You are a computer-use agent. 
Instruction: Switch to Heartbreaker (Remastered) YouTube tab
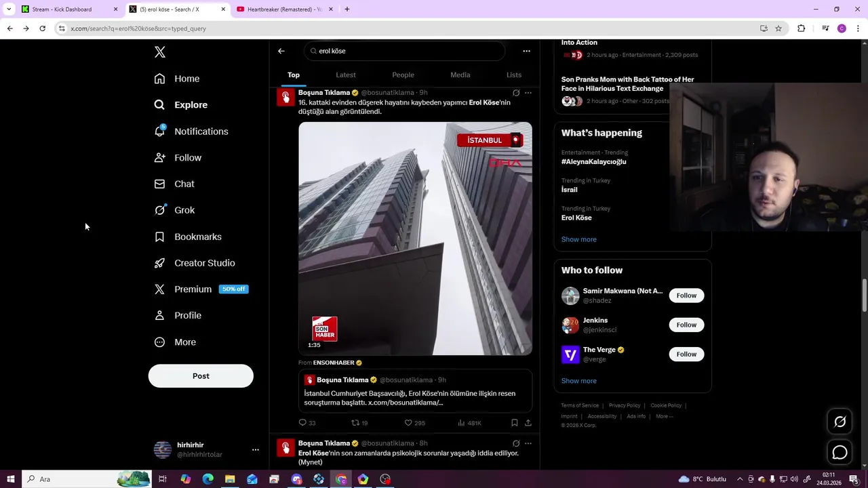[283, 9]
